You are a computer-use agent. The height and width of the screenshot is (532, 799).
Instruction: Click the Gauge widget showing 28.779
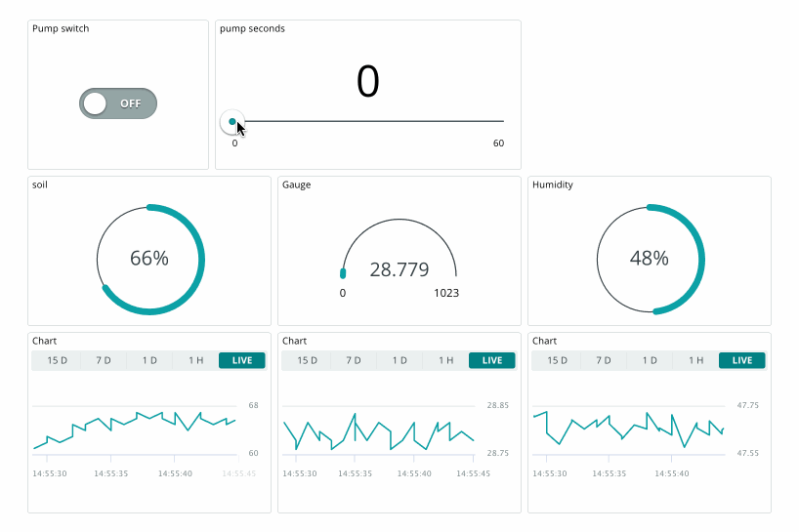[x=399, y=268]
